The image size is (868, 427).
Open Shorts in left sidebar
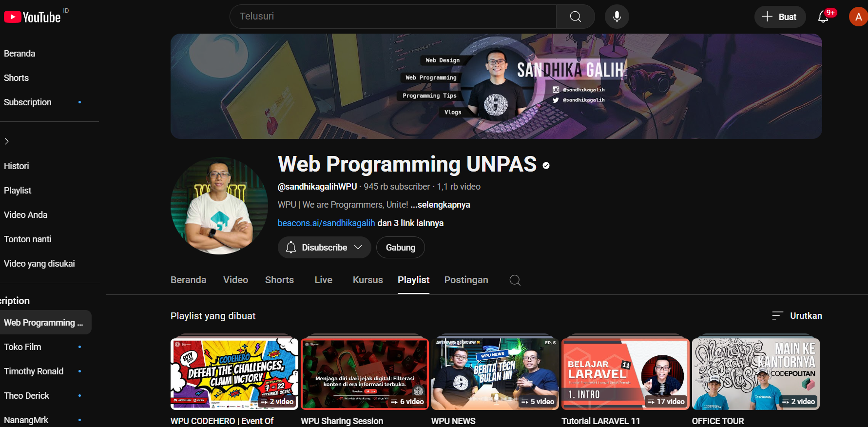click(16, 78)
